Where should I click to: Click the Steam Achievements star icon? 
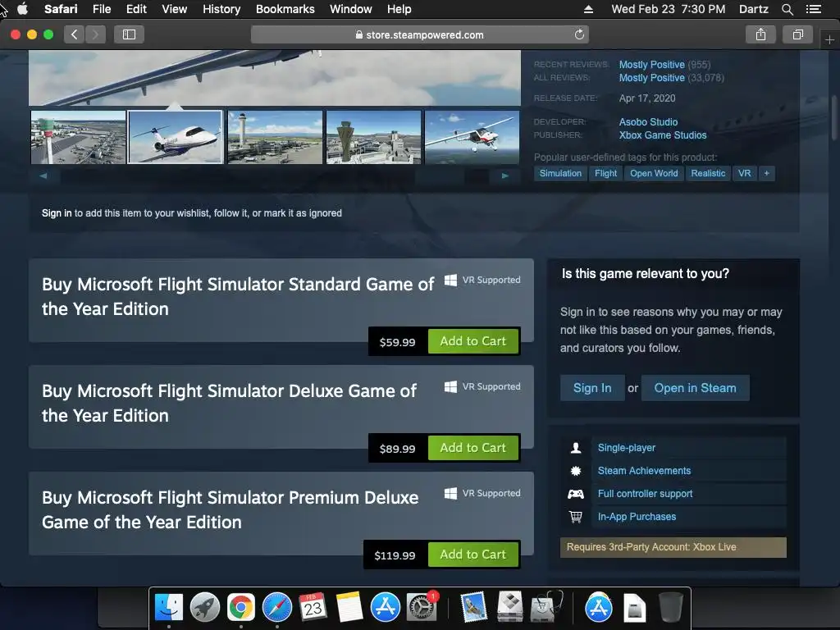pos(576,471)
